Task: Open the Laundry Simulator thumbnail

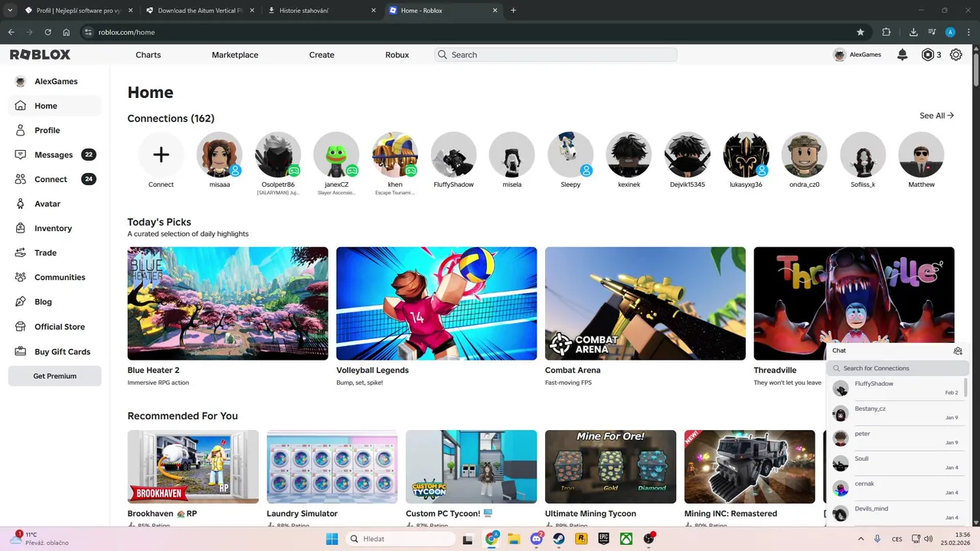Action: [x=332, y=466]
